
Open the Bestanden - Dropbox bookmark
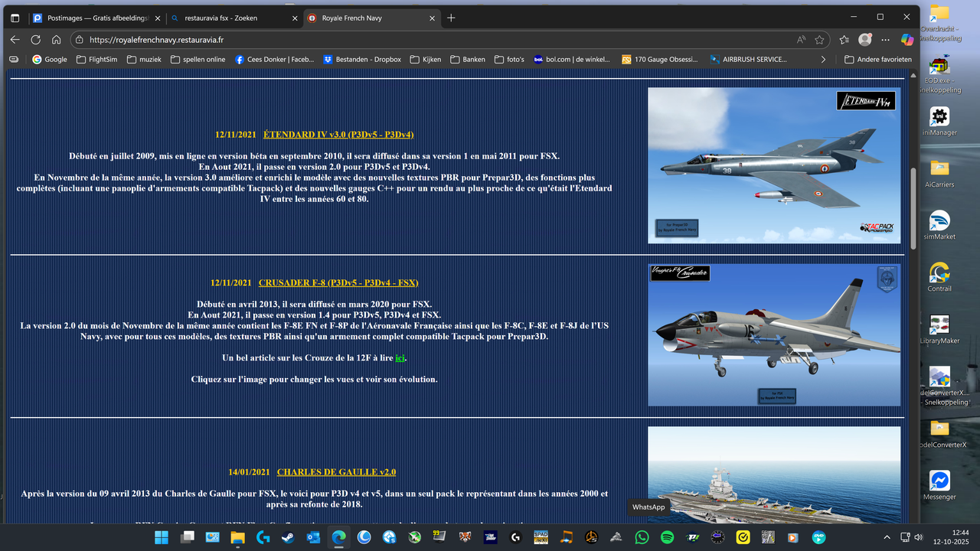[x=362, y=59]
